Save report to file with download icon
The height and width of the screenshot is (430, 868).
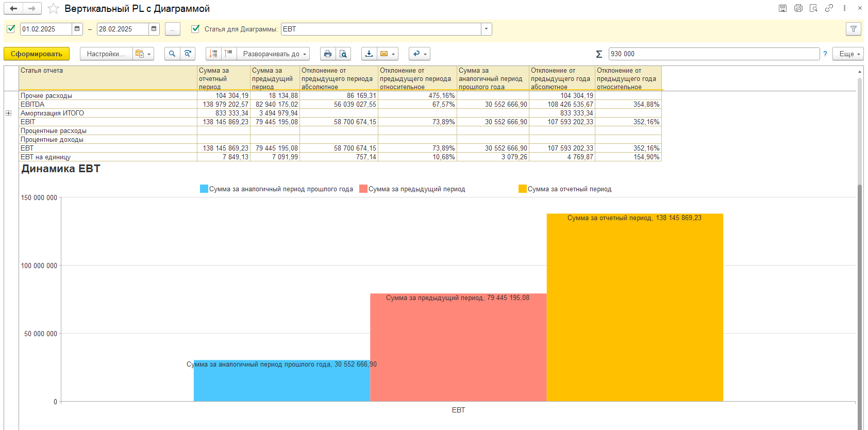coord(369,54)
